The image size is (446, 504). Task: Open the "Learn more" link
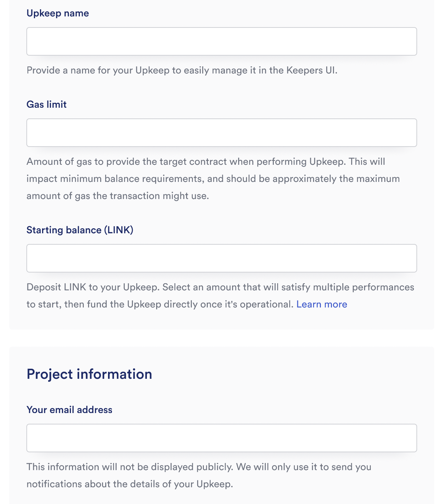click(x=322, y=304)
